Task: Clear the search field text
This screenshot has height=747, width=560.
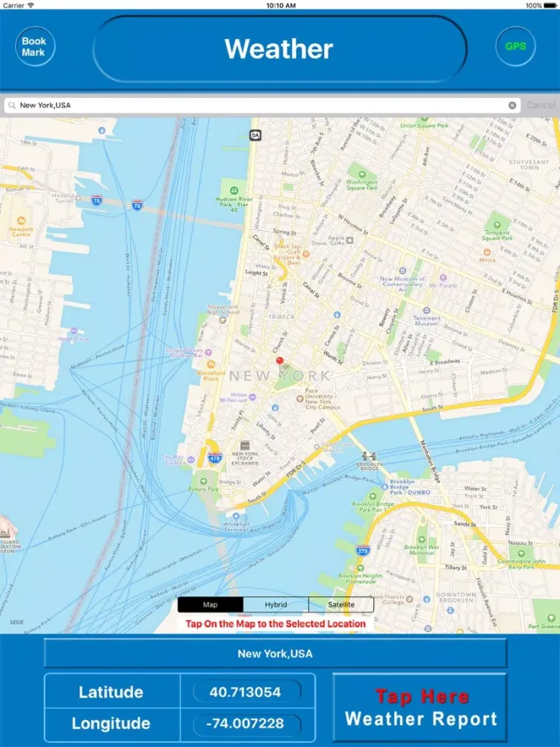Action: pyautogui.click(x=512, y=105)
